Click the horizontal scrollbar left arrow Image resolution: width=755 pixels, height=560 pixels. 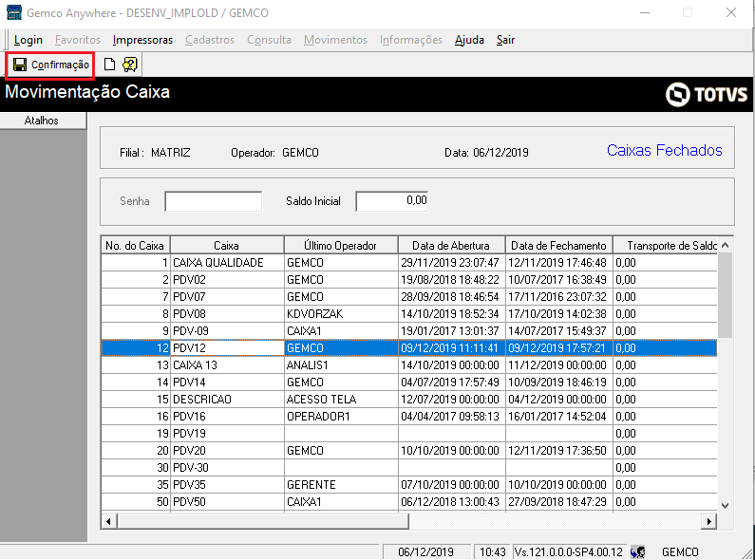tap(109, 521)
